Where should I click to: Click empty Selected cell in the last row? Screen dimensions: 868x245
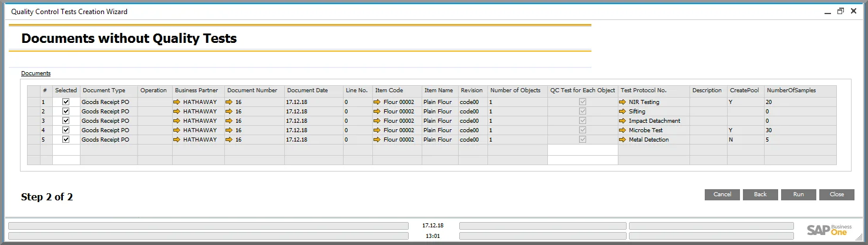[x=66, y=160]
